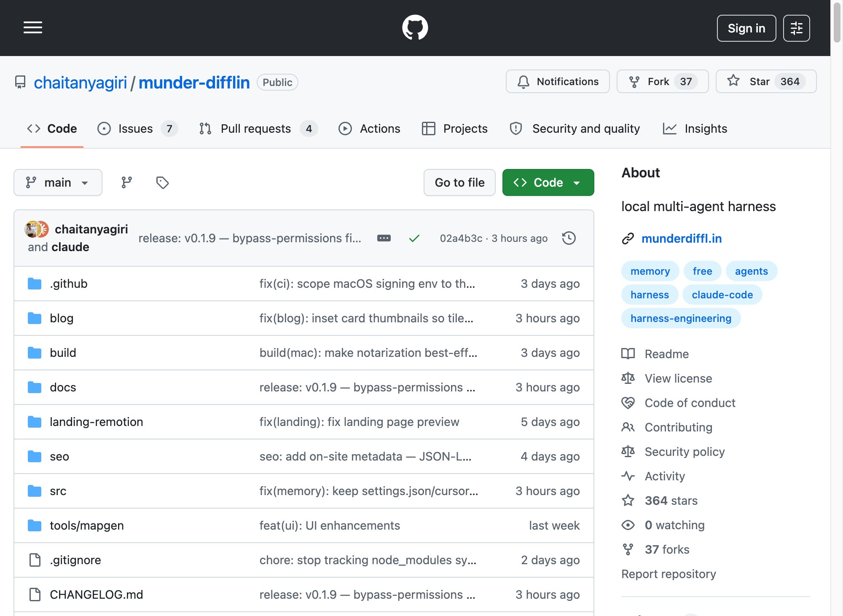Open the munderdiffl.in website link

(681, 238)
